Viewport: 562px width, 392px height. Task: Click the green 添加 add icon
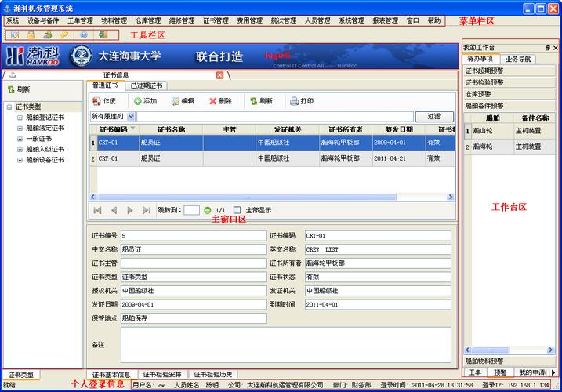click(138, 101)
